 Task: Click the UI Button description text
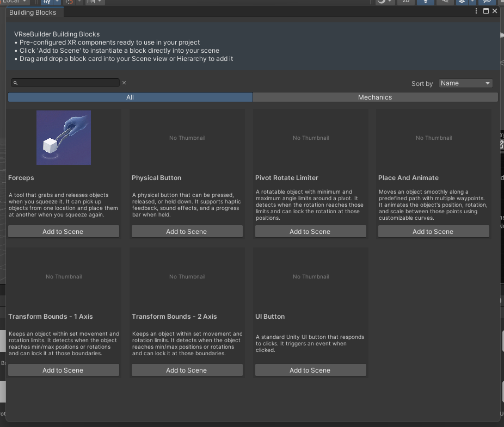310,343
